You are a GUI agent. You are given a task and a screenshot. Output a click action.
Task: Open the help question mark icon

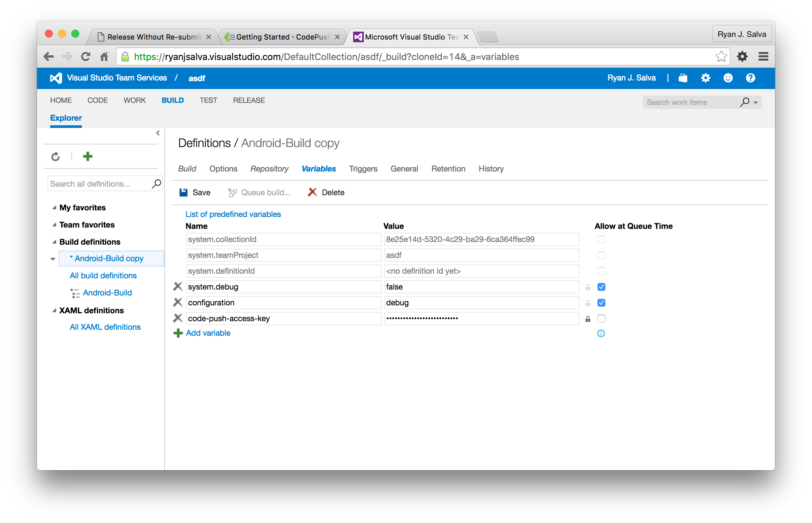[x=750, y=78]
